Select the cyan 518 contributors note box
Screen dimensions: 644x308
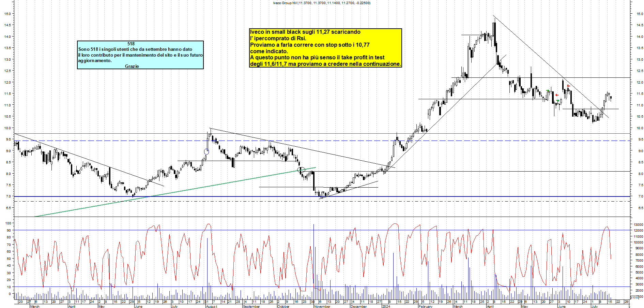point(140,55)
